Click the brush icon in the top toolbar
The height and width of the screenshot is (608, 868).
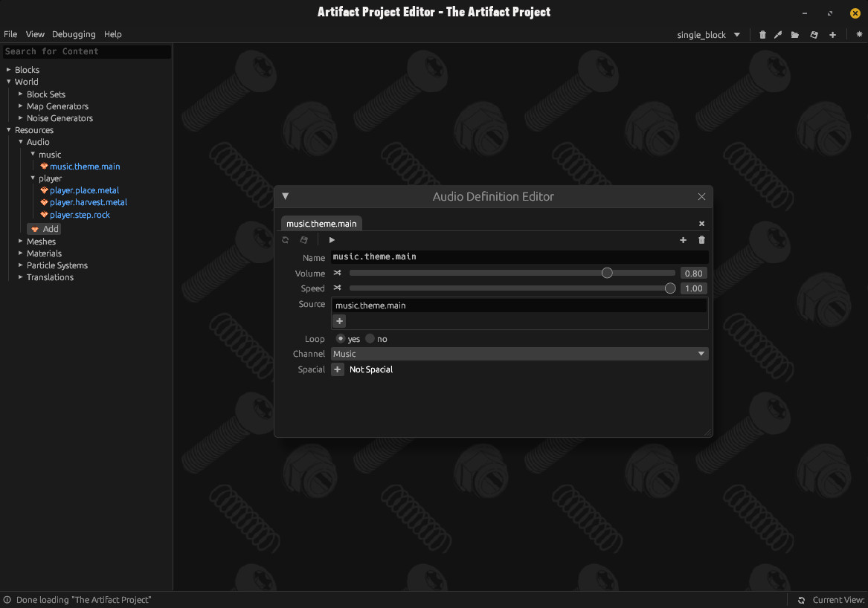778,35
